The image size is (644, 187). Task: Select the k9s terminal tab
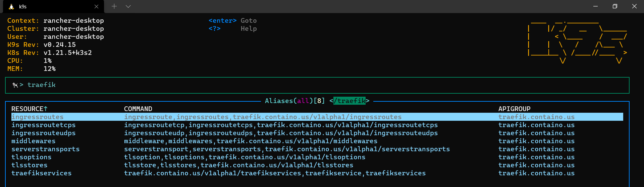pos(53,7)
